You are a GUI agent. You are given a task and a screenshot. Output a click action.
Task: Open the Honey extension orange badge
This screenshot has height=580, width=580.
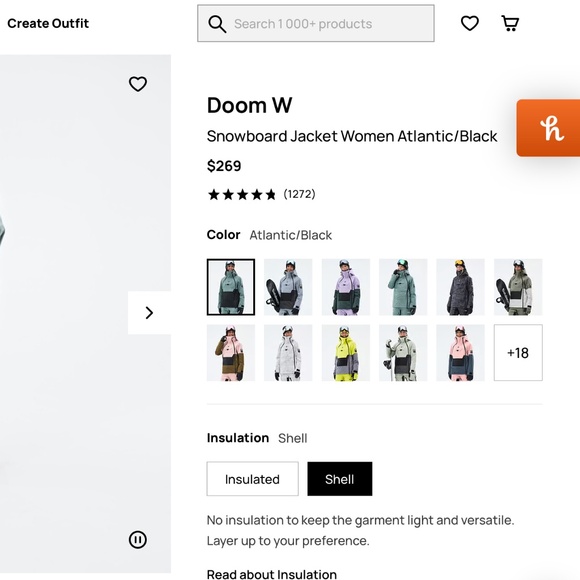(548, 128)
